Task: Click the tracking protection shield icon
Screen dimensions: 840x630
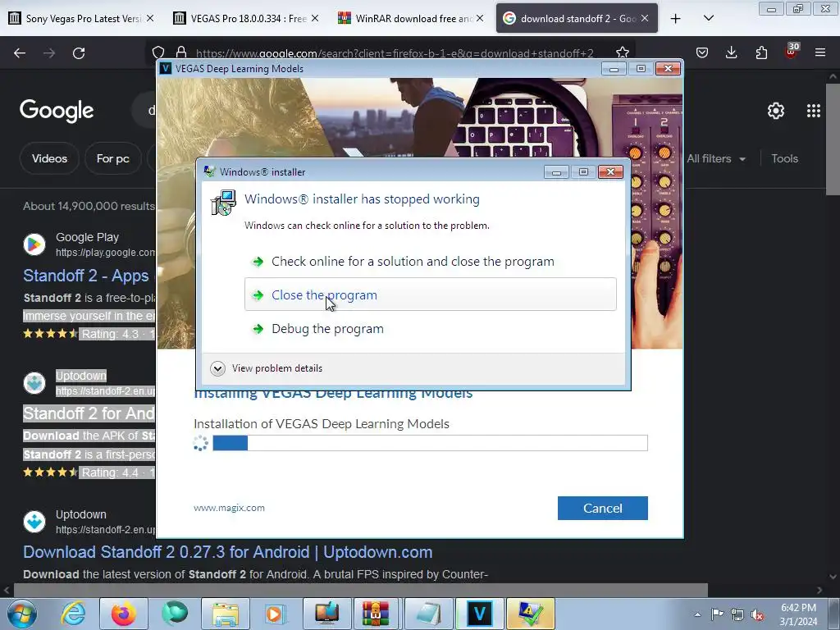Action: coord(158,52)
